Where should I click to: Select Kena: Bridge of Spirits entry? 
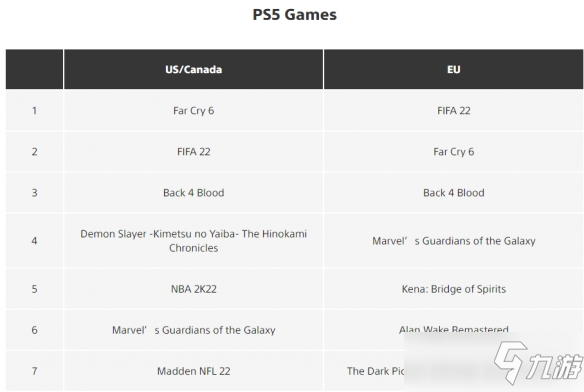tap(454, 289)
